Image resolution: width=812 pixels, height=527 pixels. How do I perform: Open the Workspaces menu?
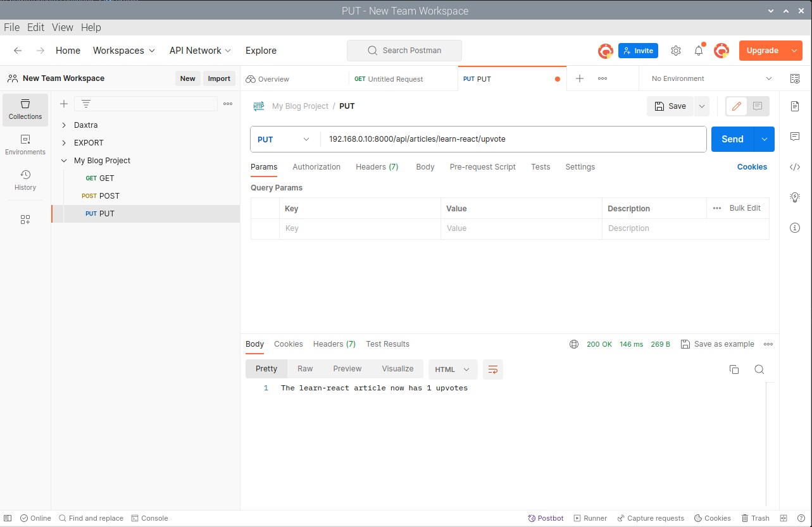click(x=124, y=51)
